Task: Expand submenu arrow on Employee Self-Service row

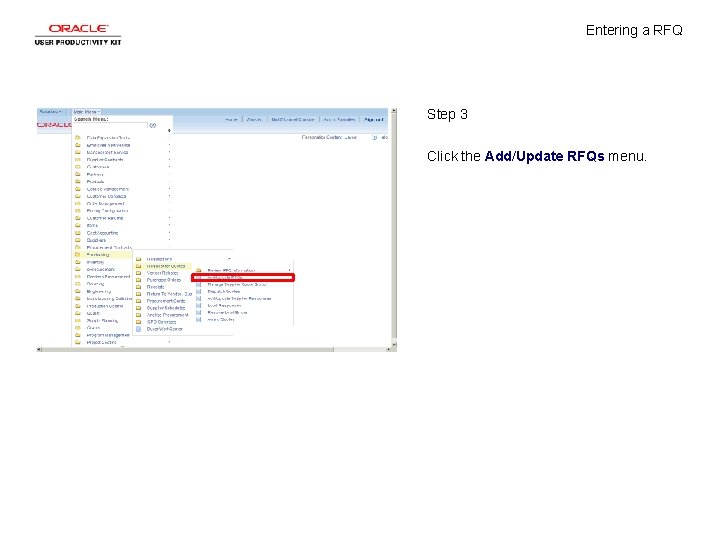Action: click(169, 145)
